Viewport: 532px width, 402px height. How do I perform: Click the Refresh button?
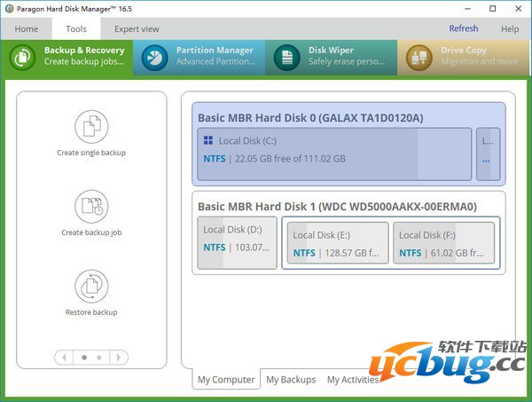click(x=463, y=29)
